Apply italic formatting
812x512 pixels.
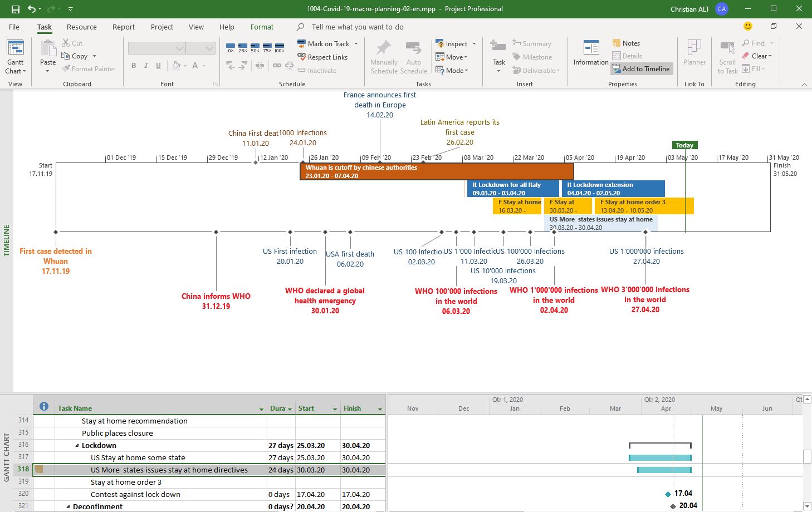146,66
